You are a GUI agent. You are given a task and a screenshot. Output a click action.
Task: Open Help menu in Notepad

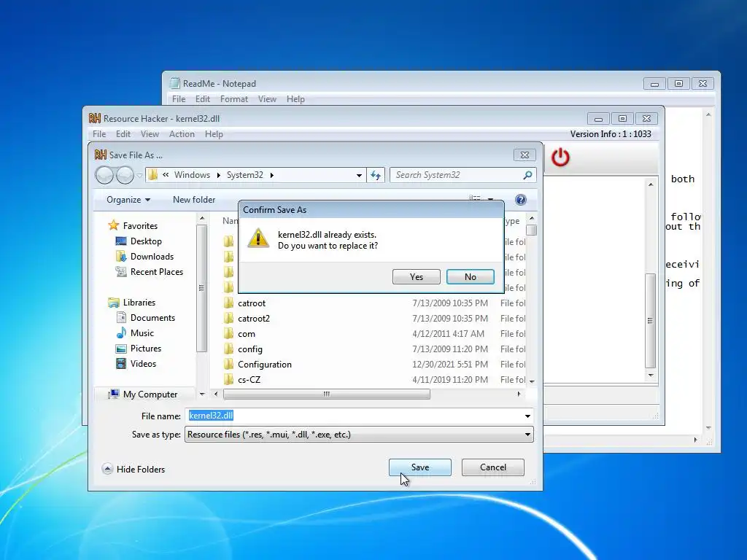[x=295, y=99]
